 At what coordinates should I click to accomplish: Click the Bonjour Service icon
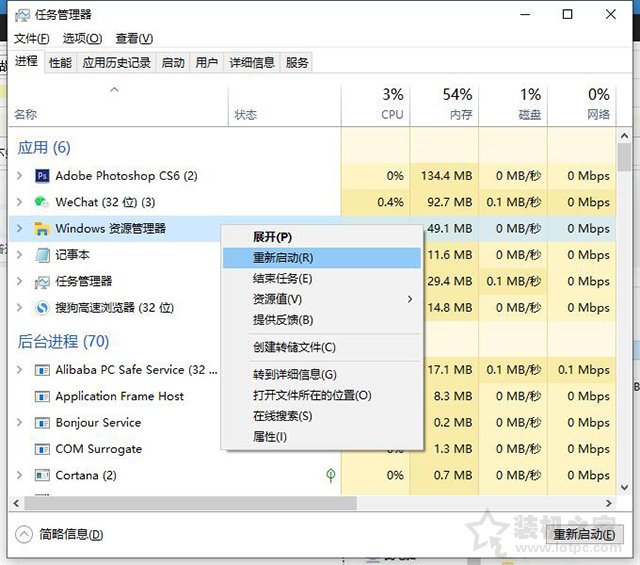click(x=42, y=423)
